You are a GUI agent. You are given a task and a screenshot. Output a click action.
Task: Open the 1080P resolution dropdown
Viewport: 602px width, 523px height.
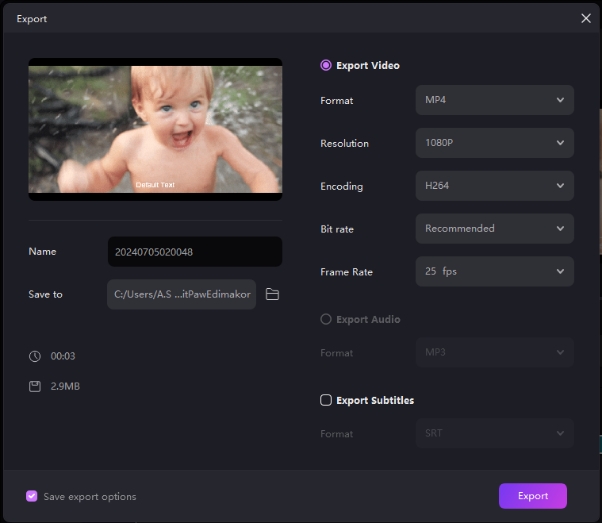pyautogui.click(x=494, y=143)
